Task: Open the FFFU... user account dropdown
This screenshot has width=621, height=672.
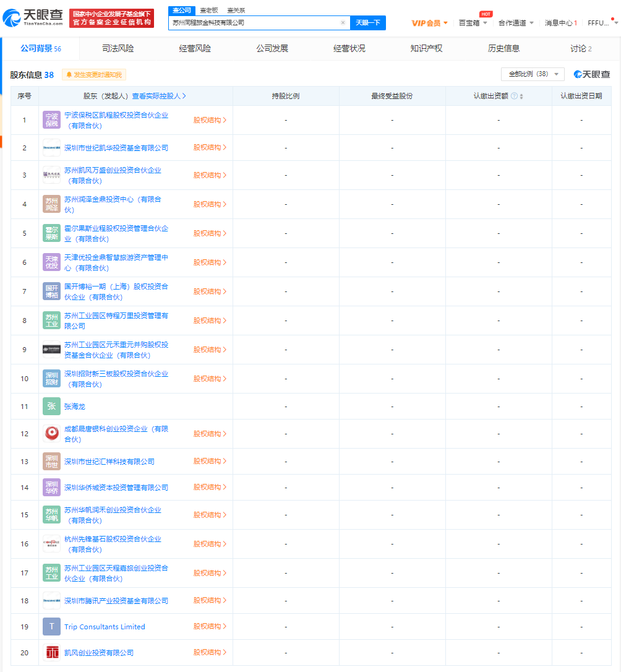Action: tap(602, 23)
